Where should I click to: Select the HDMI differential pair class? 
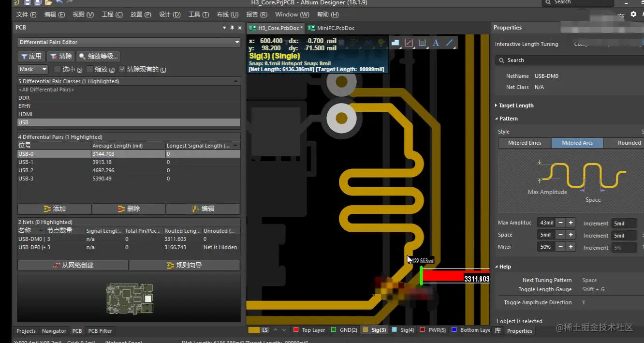pyautogui.click(x=129, y=114)
